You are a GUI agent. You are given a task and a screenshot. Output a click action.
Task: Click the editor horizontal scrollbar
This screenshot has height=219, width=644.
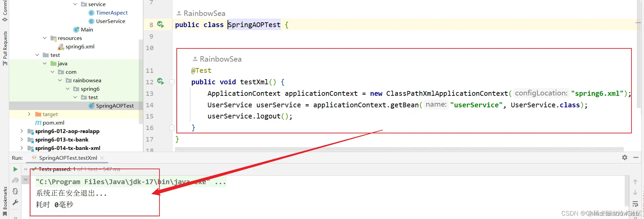(399, 149)
